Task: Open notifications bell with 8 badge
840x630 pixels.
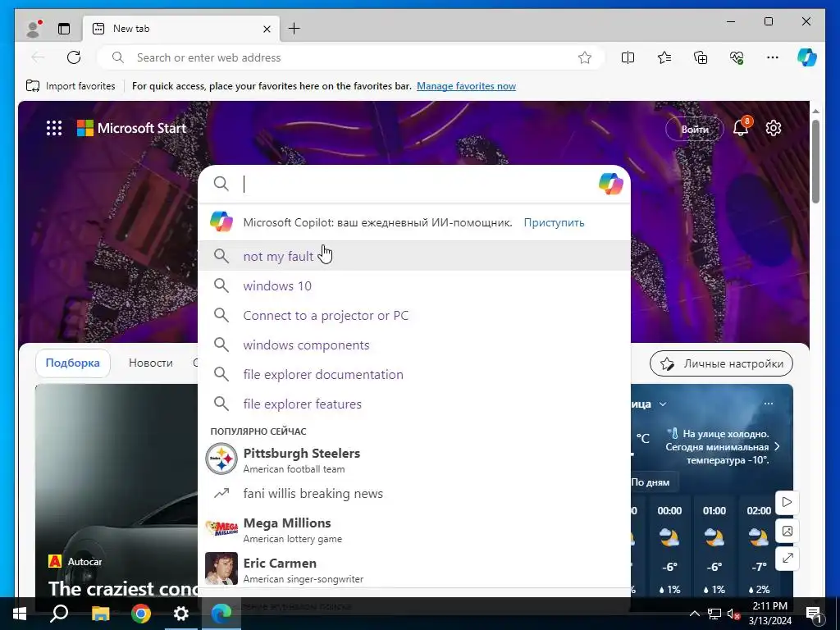Action: (742, 128)
